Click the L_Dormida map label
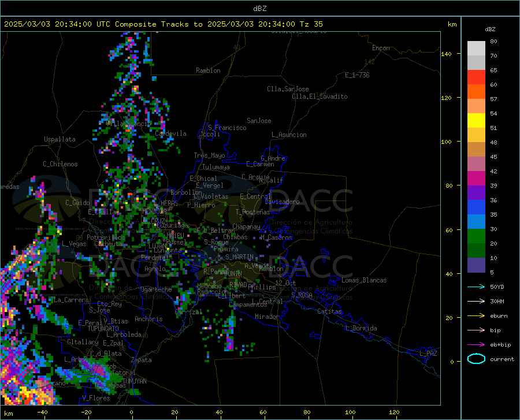This screenshot has width=520, height=420. [361, 328]
